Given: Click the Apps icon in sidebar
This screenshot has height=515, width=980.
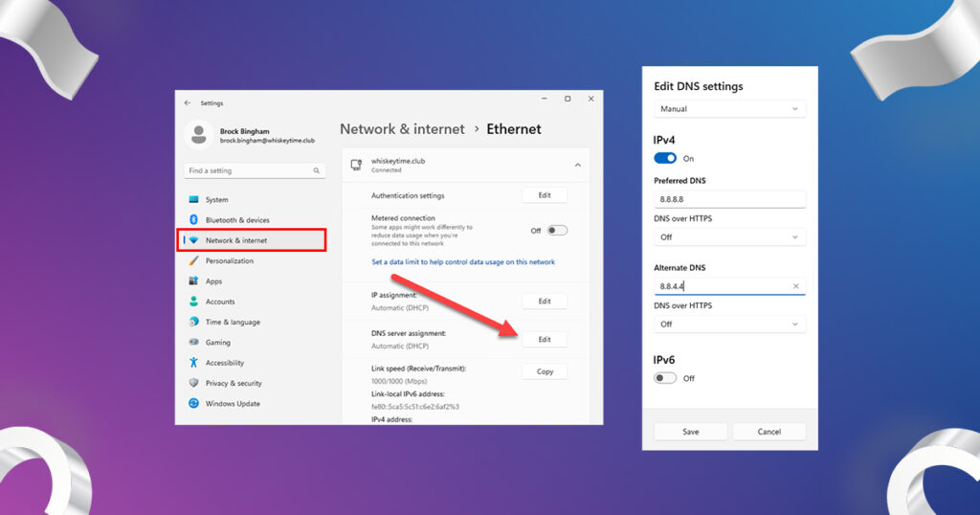Looking at the screenshot, I should coord(193,281).
